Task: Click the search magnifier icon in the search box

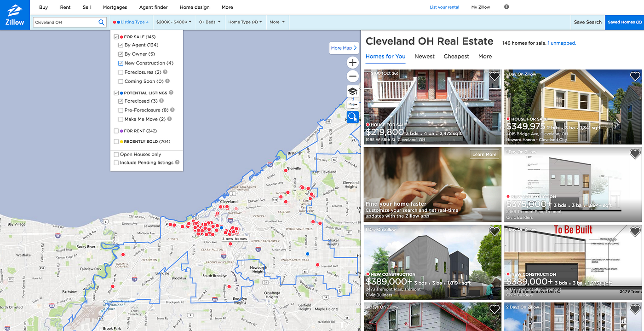Action: [x=102, y=22]
